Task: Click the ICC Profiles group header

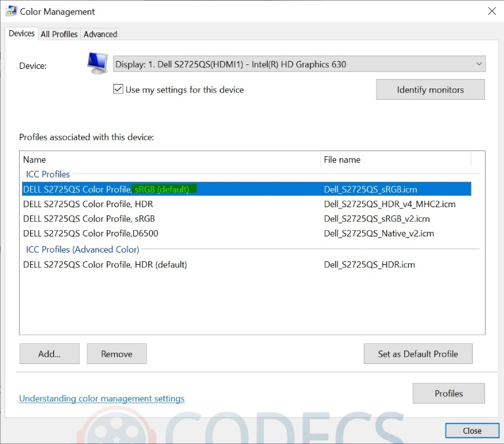Action: pos(48,174)
